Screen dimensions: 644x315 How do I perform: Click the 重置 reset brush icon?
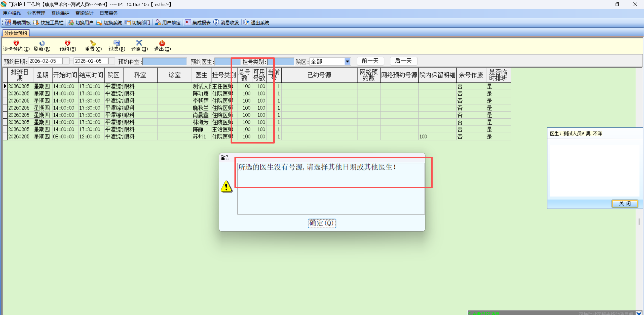(93, 43)
